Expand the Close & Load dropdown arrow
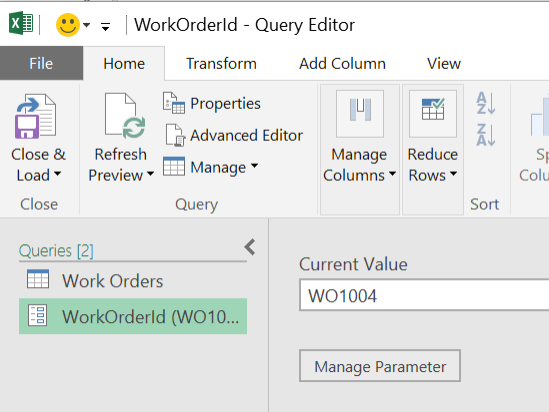This screenshot has height=412, width=549. click(58, 174)
